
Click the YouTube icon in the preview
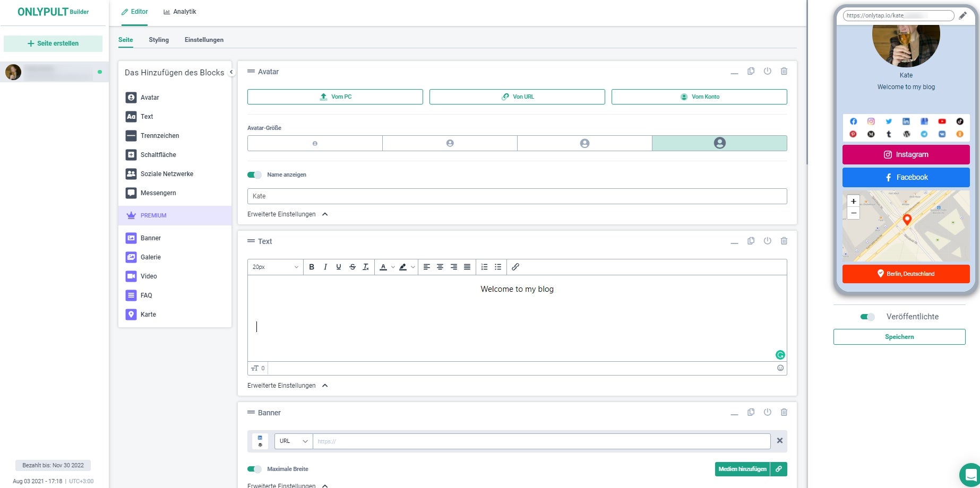pos(942,121)
